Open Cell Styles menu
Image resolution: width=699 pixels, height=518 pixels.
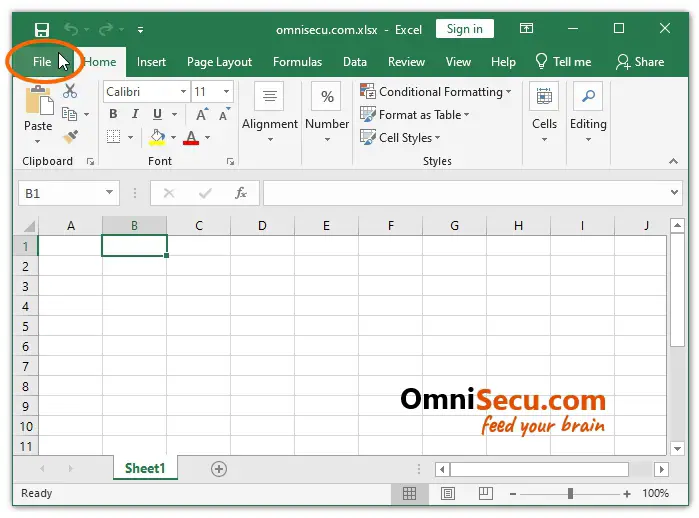coord(400,137)
